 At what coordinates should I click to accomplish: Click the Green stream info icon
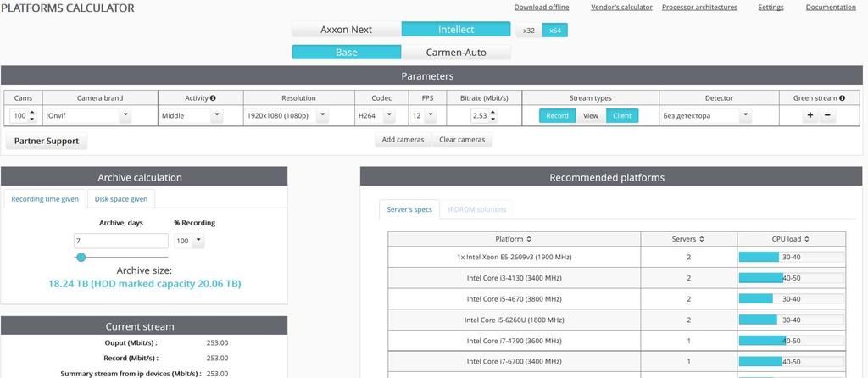[842, 98]
